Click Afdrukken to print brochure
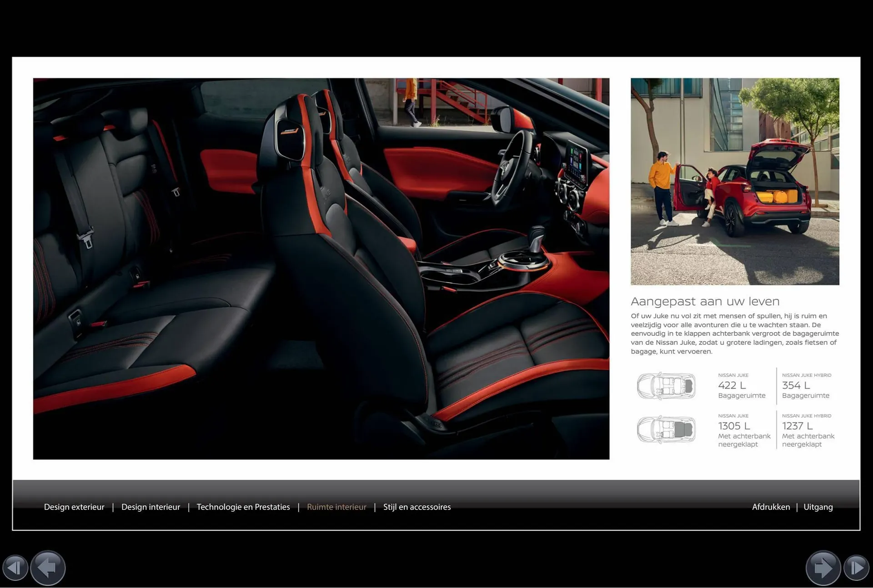Screen dimensions: 873x588 click(771, 507)
